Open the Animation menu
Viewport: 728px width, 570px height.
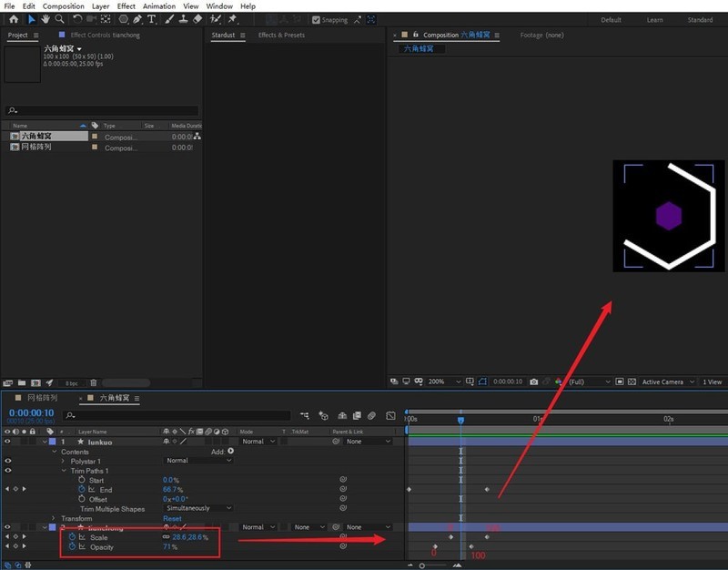(158, 6)
